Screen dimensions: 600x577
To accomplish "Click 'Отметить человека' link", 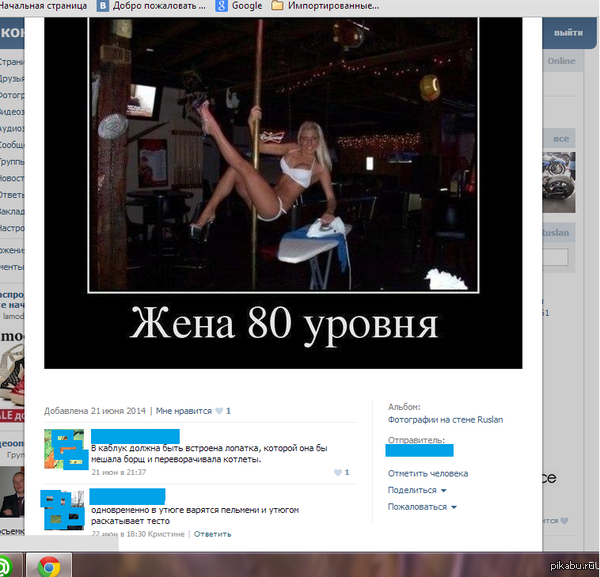I will tap(427, 473).
